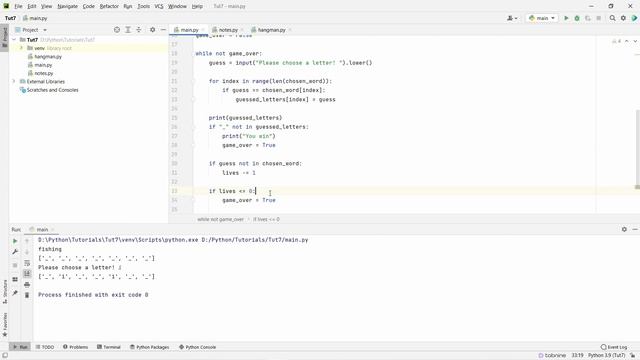Open the user account dropdown icon
The width and height of the screenshot is (640, 360).
point(512,18)
